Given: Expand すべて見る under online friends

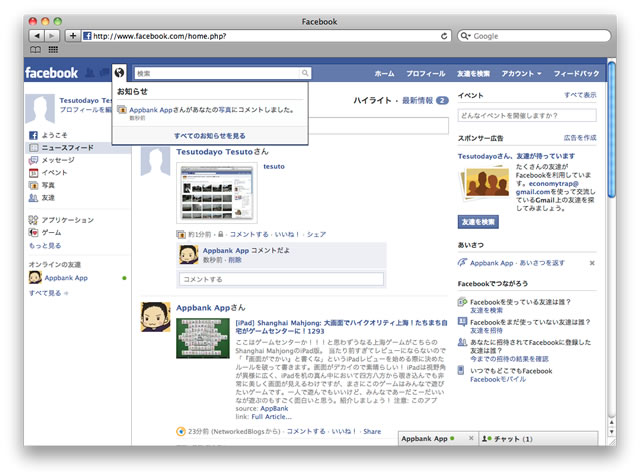Looking at the screenshot, I should 48,293.
